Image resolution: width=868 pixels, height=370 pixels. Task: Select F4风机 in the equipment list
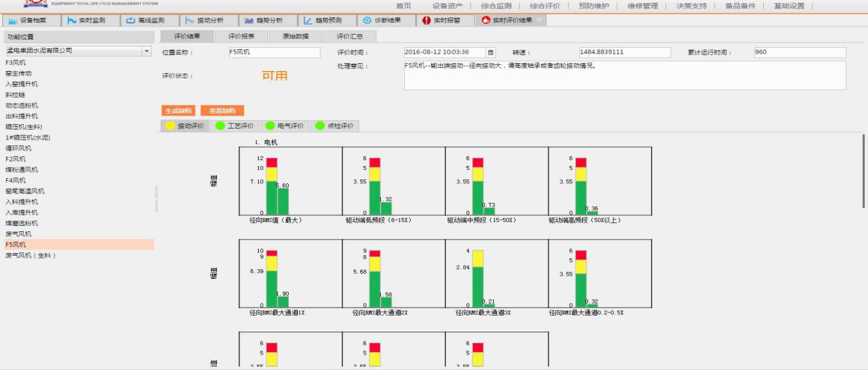(16, 180)
